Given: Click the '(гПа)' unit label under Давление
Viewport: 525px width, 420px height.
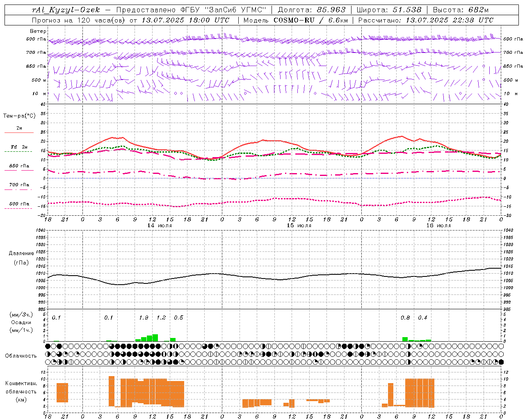Looking at the screenshot, I should [x=21, y=263].
